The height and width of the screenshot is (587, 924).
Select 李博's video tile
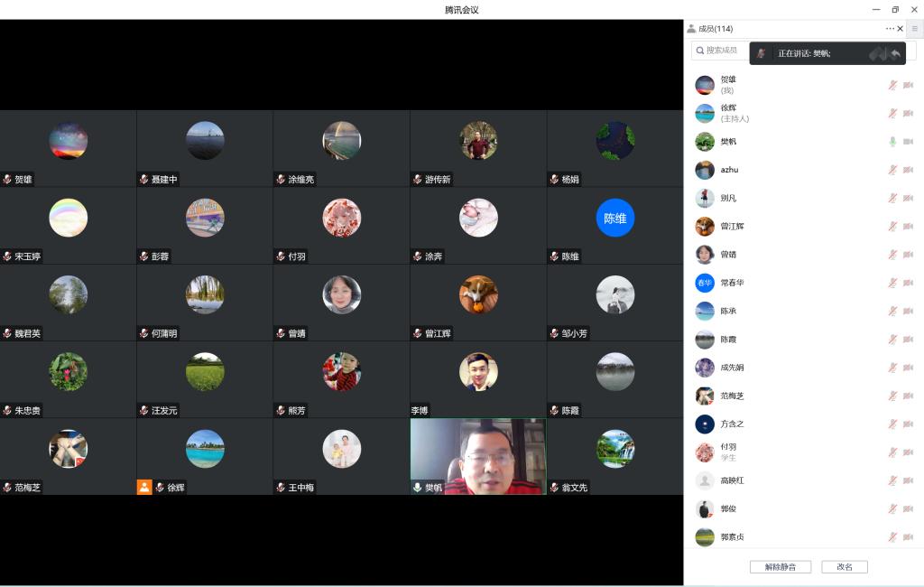point(478,378)
